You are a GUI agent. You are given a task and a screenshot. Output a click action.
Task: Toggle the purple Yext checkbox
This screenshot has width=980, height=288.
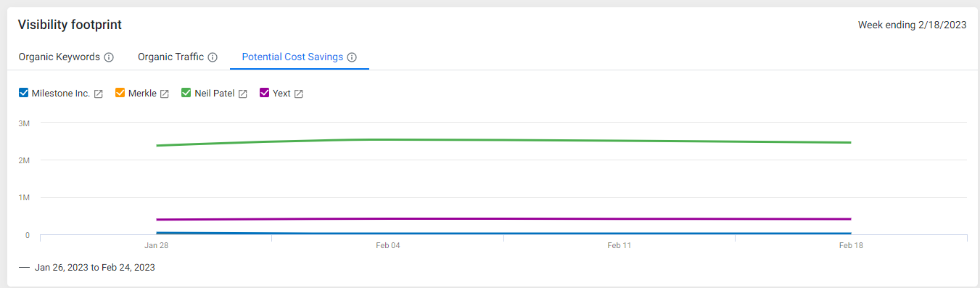265,93
